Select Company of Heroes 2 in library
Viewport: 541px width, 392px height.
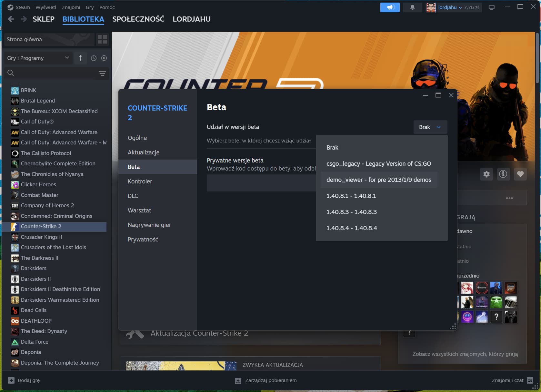click(x=47, y=205)
